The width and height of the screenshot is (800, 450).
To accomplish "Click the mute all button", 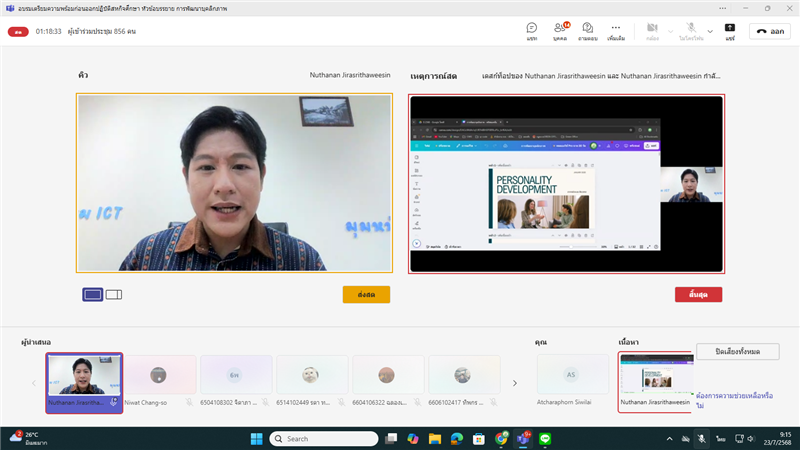I will pyautogui.click(x=737, y=352).
